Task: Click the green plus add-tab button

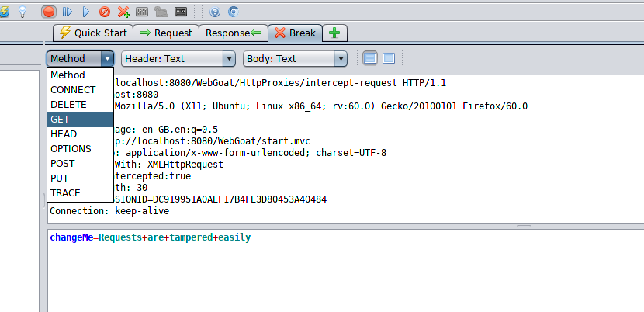Action: pos(334,33)
